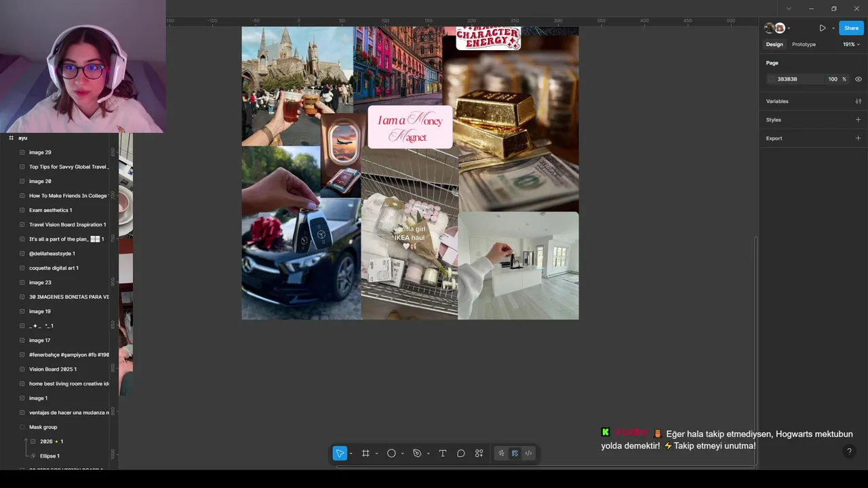Image resolution: width=868 pixels, height=488 pixels.
Task: Click the collaborator avatars
Action: [x=774, y=28]
